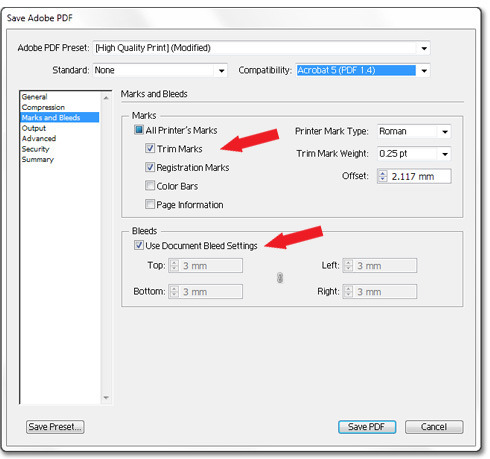Click category list scroll down arrow
This screenshot has width=490, height=459.
pyautogui.click(x=106, y=398)
